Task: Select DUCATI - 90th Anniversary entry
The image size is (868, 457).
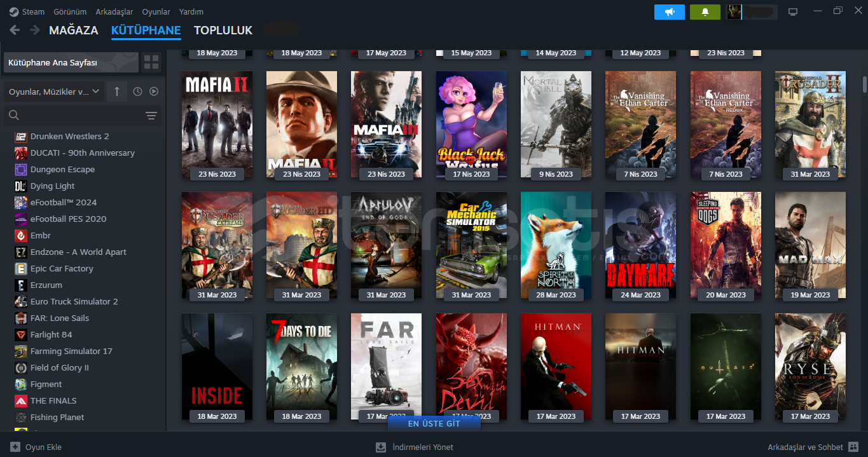Action: pyautogui.click(x=83, y=153)
